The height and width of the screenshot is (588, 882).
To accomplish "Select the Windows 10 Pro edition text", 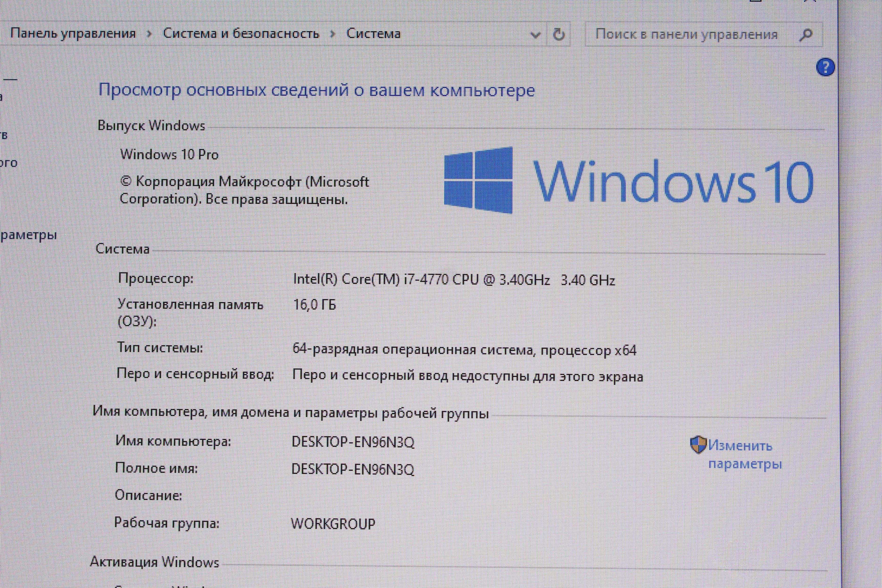I will 169,154.
